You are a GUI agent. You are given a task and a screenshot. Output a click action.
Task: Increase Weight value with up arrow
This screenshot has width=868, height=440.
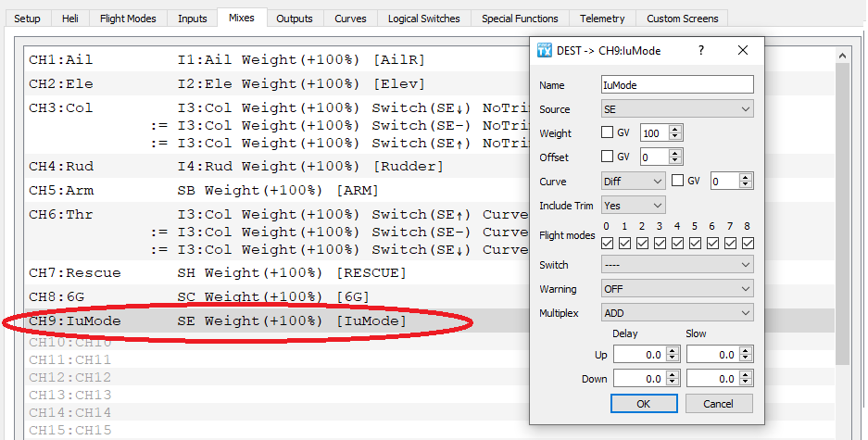point(674,130)
